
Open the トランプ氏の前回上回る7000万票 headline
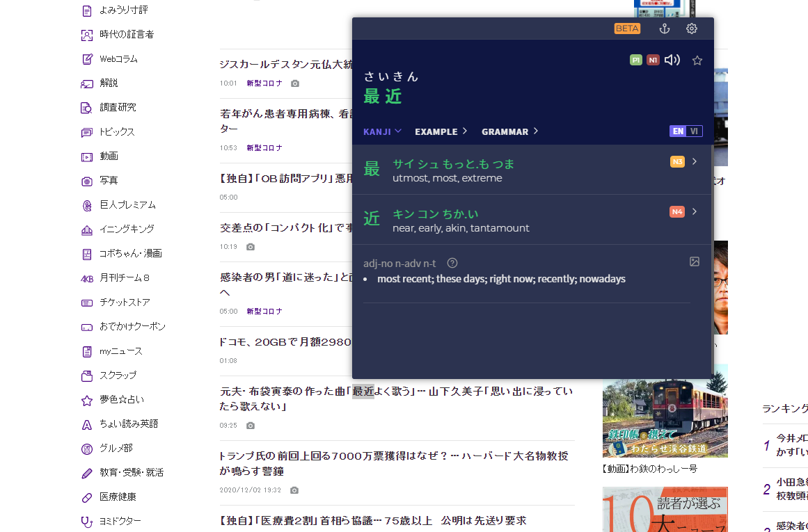pyautogui.click(x=394, y=464)
